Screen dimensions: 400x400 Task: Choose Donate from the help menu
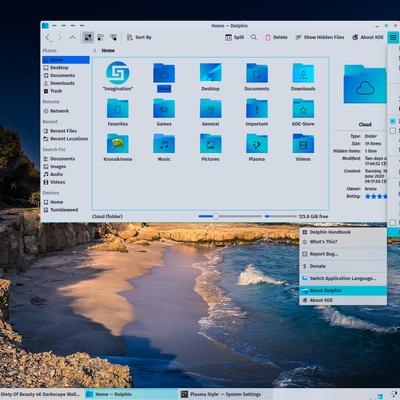click(343, 266)
